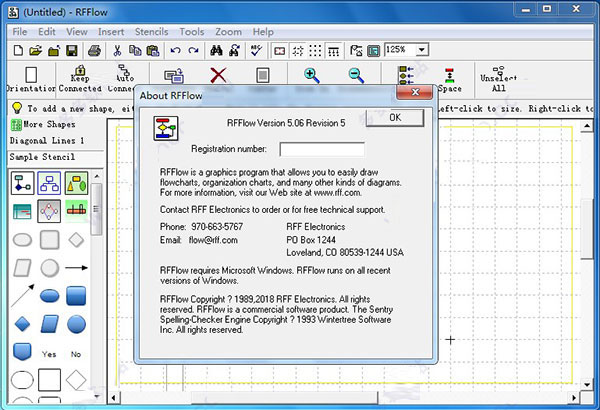Click Unselect All in toolbar
Viewport: 600px width, 410px height.
[499, 79]
